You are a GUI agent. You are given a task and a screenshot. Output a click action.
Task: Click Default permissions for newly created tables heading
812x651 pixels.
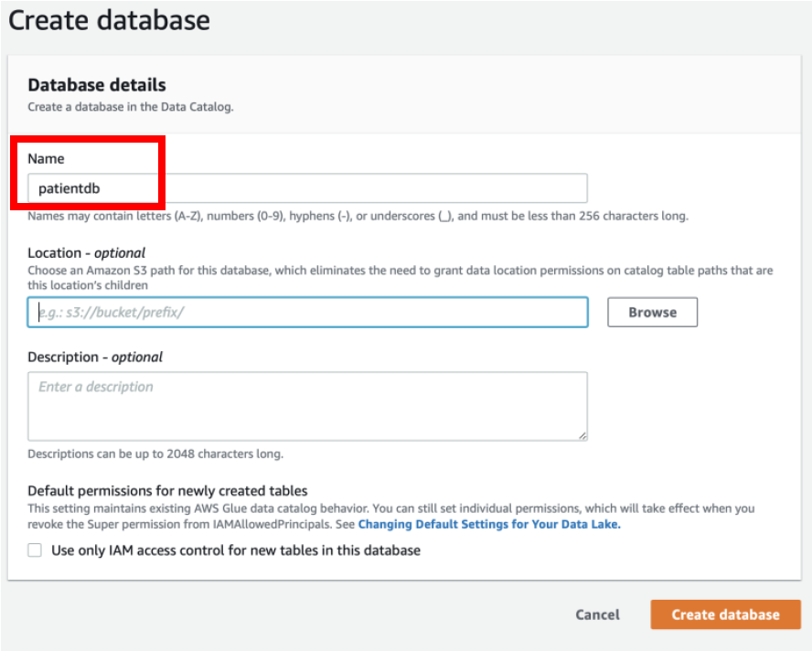coord(167,490)
